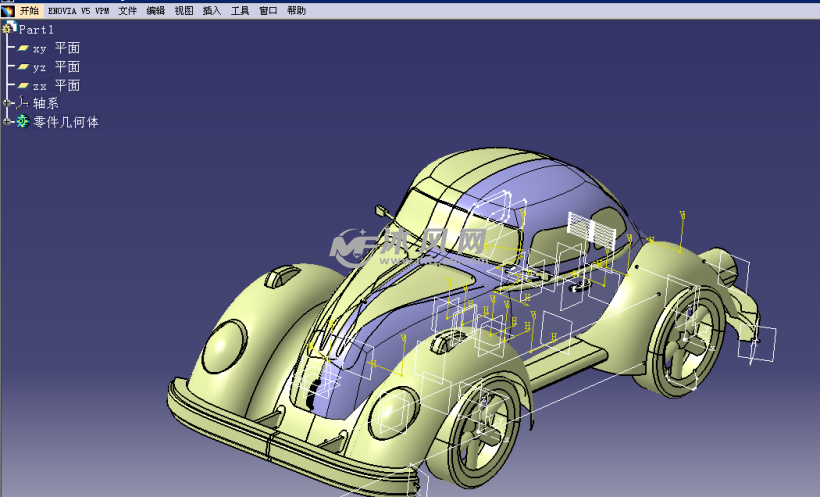This screenshot has width=820, height=497.
Task: Click the zx plane icon in tree
Action: 23,86
